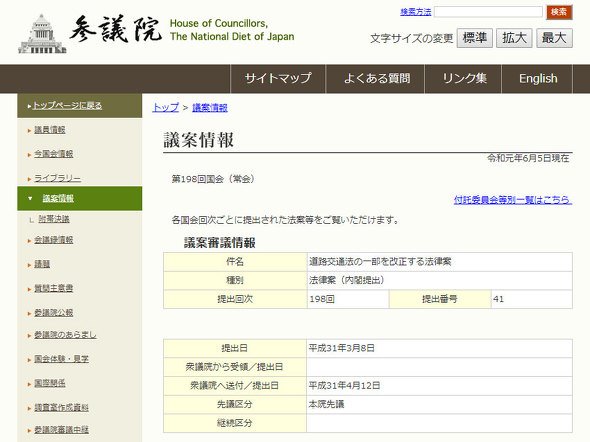Open よくある質問 in the nav bar

pos(375,79)
